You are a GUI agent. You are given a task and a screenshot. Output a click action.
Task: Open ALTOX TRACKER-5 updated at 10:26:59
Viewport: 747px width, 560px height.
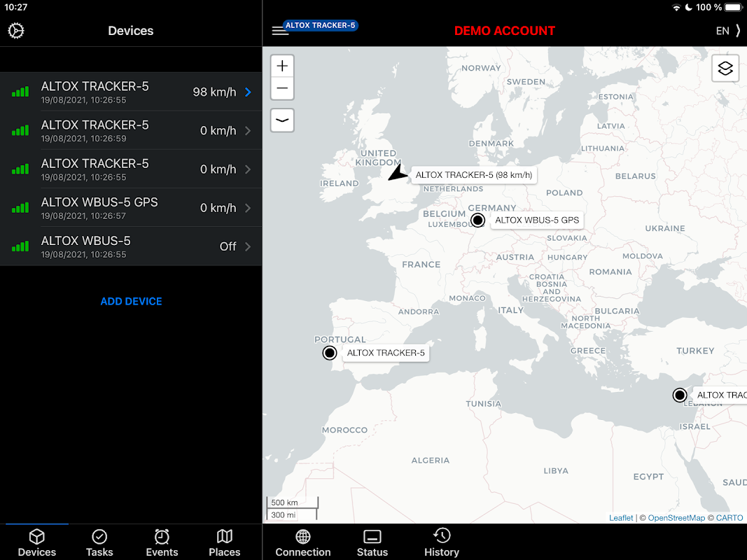tap(131, 130)
